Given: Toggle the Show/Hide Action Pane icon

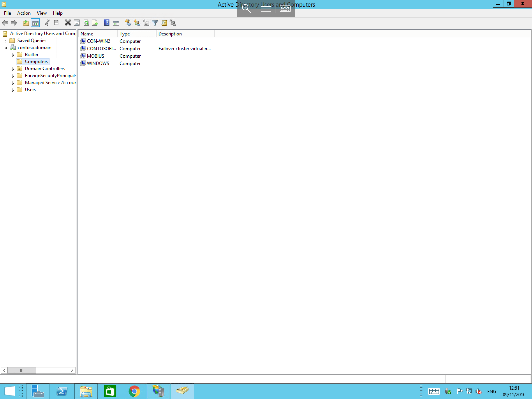Looking at the screenshot, I should tap(116, 23).
